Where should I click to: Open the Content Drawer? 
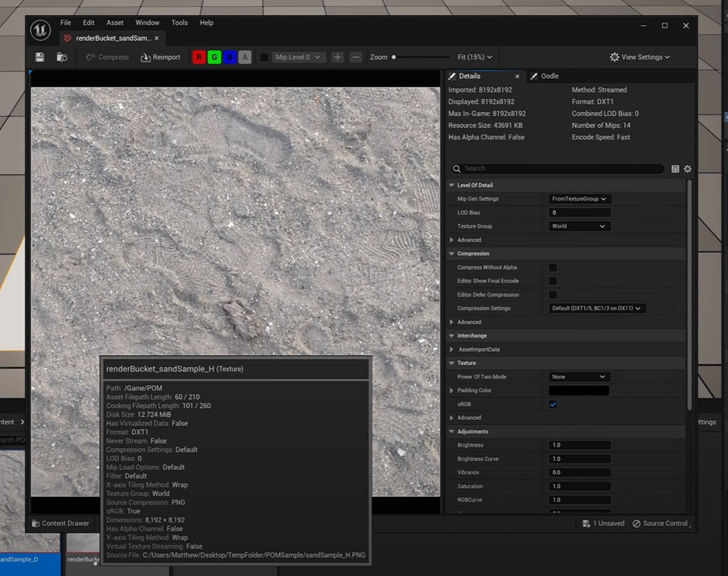coord(62,523)
